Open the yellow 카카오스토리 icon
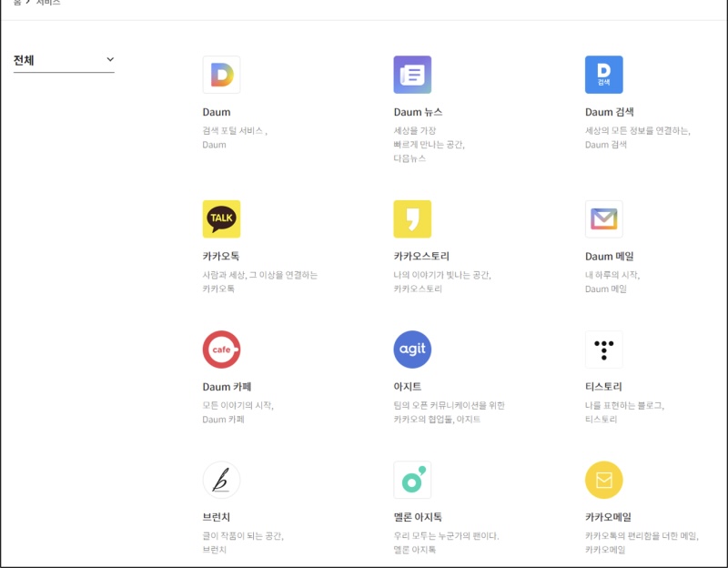The image size is (728, 568). [x=412, y=218]
